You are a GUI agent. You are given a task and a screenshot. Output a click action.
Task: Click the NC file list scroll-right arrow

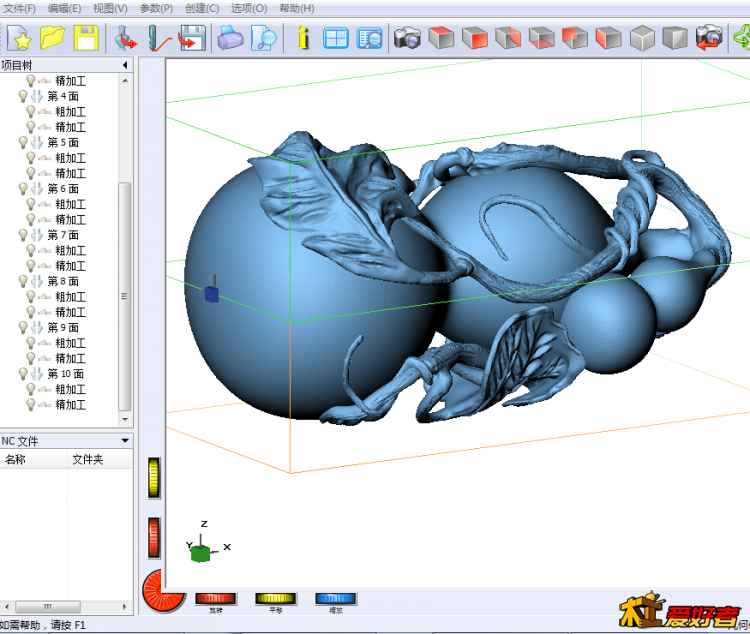(x=125, y=607)
